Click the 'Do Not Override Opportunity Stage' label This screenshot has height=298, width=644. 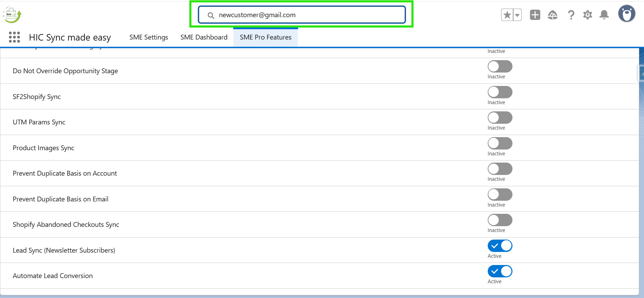click(65, 71)
